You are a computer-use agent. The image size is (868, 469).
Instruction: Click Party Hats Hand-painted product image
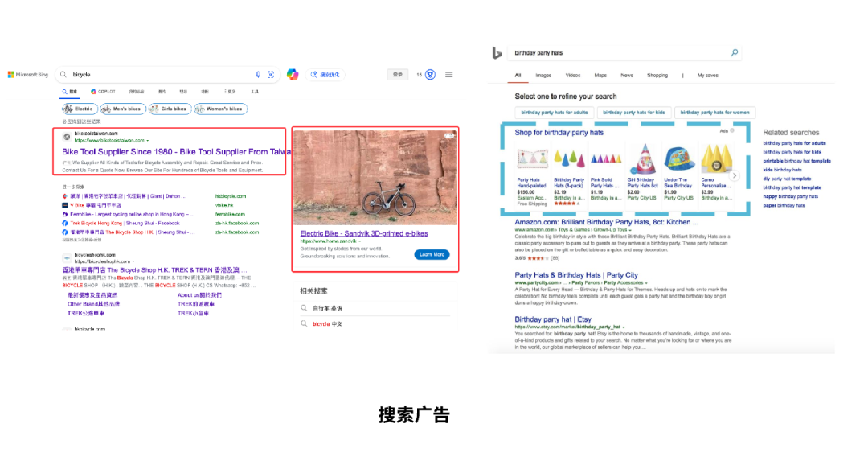click(x=532, y=158)
